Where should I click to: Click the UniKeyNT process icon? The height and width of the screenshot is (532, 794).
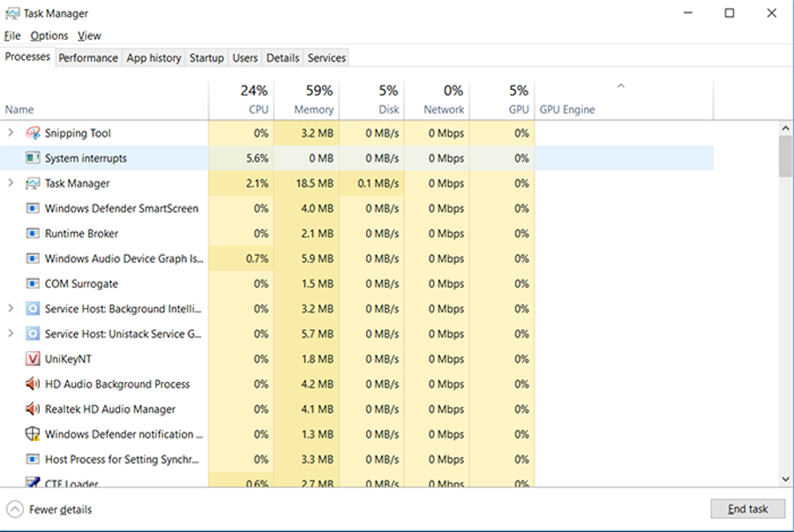point(33,359)
